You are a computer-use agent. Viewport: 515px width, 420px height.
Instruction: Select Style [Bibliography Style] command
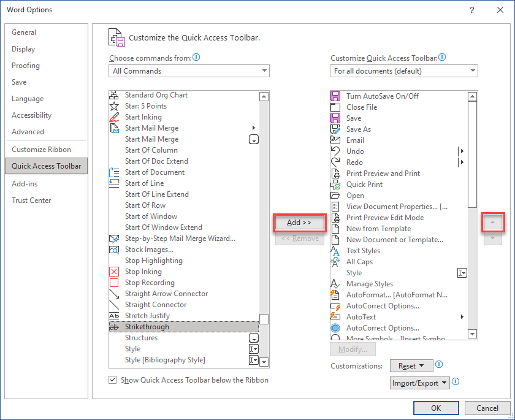point(183,360)
